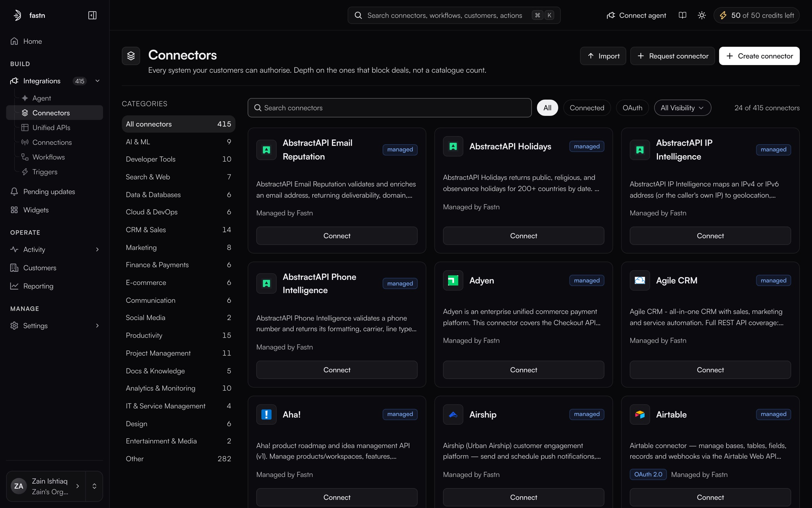Toggle light theme sun icon
The image size is (812, 508).
[x=702, y=15]
